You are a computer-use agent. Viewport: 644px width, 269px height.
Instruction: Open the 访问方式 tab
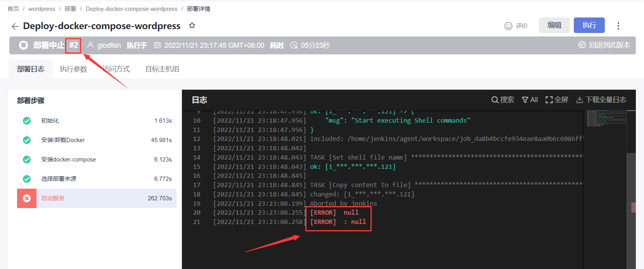[116, 69]
